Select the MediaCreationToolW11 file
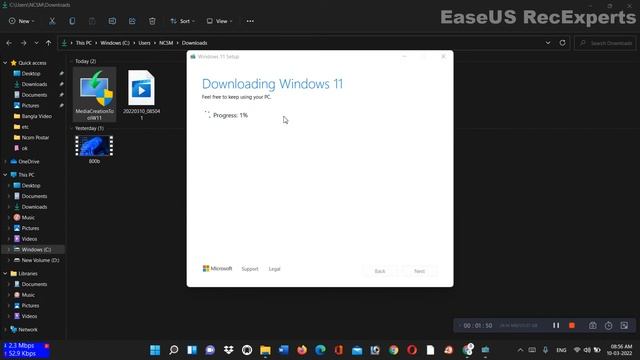Screen dimensions: 640x360 pos(94,95)
